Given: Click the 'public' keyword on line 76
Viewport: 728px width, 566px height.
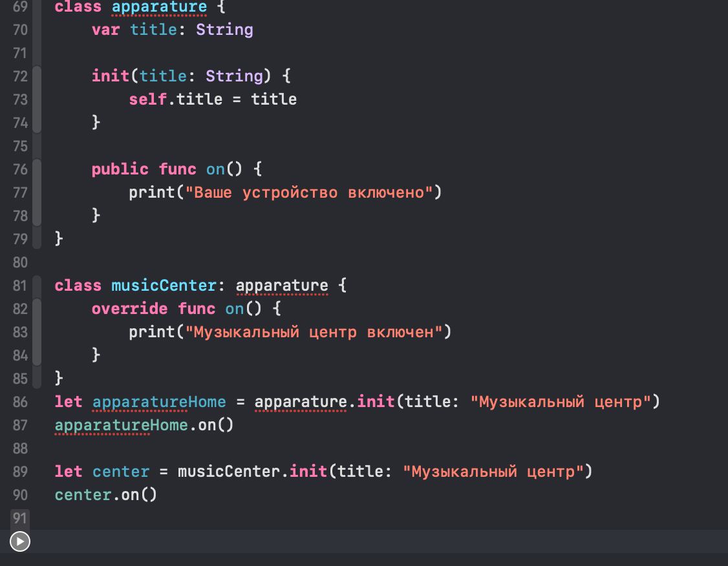Looking at the screenshot, I should [x=120, y=169].
